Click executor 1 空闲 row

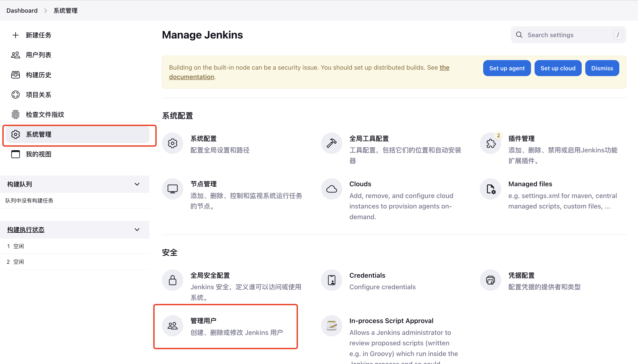(x=75, y=246)
